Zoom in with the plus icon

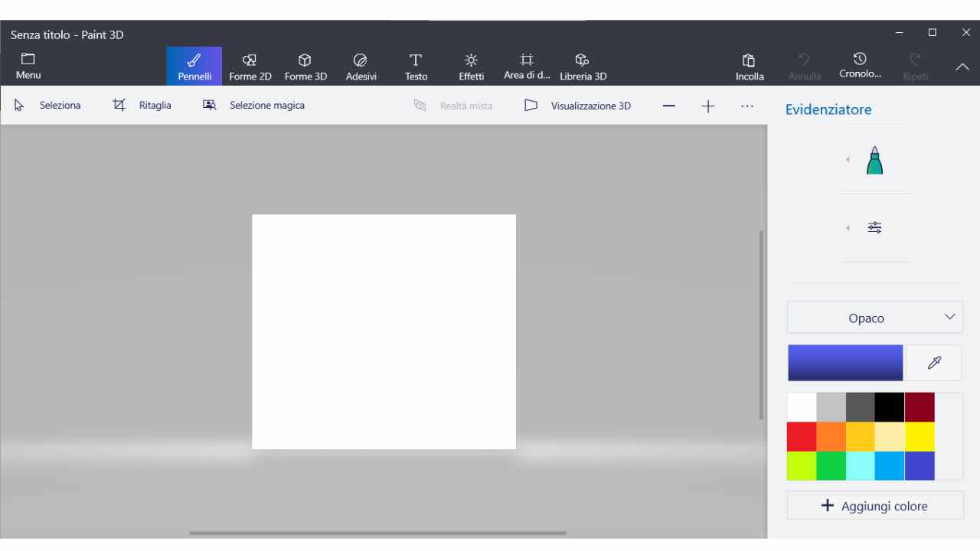[x=708, y=106]
